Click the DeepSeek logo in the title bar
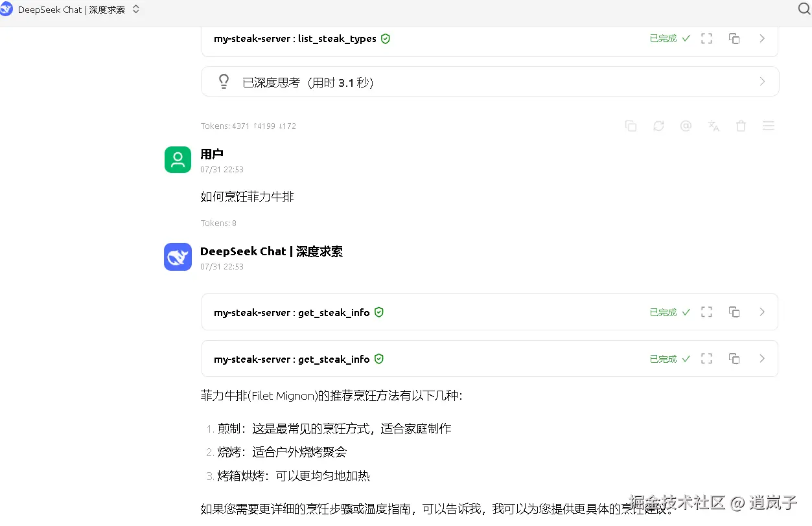The width and height of the screenshot is (812, 526). (6, 9)
